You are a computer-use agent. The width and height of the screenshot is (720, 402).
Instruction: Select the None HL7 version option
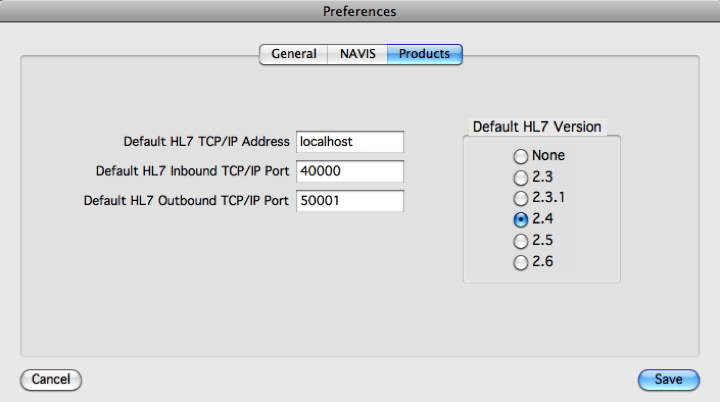point(520,157)
